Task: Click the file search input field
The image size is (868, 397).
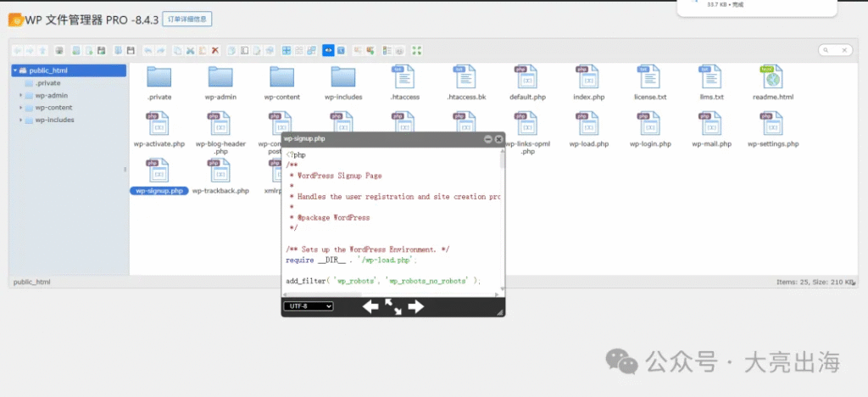Action: click(x=835, y=50)
